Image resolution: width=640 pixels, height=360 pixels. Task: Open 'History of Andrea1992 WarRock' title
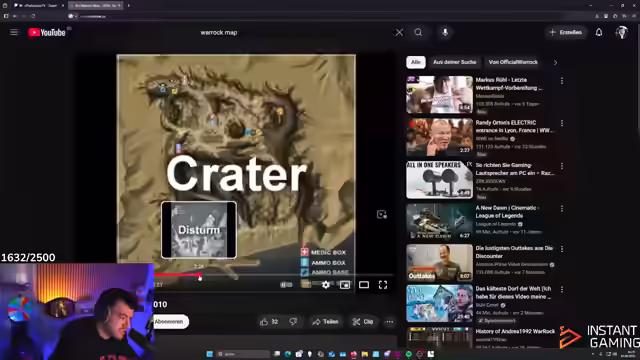(515, 331)
